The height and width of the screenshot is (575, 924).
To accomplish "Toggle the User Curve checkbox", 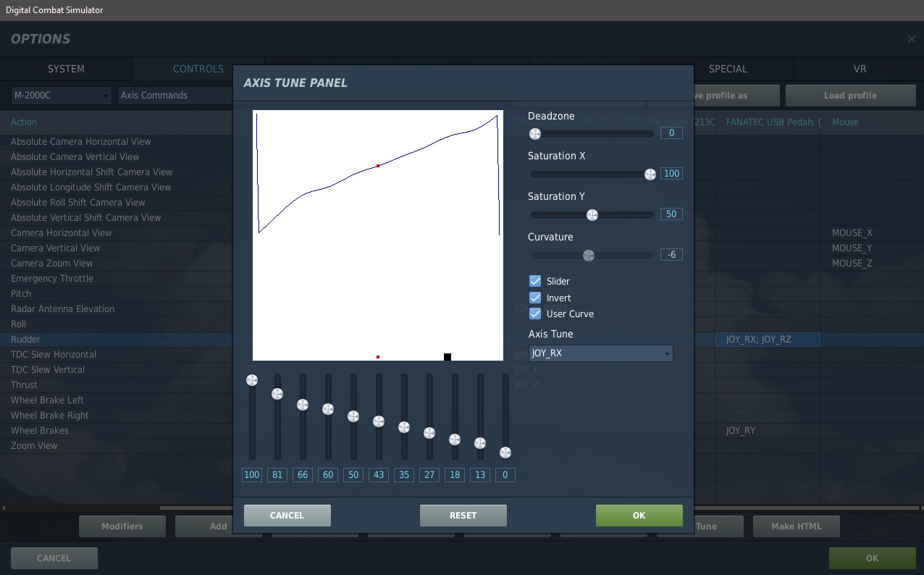I will pos(535,314).
